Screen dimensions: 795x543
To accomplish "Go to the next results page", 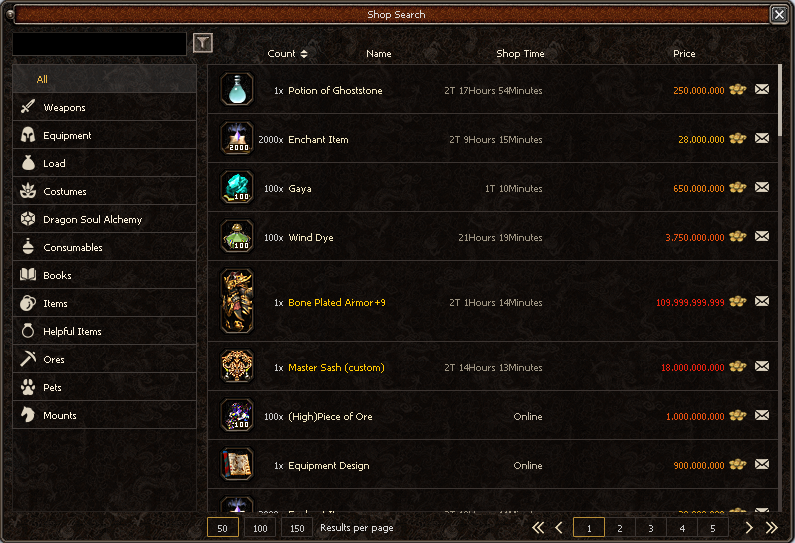I will click(749, 528).
